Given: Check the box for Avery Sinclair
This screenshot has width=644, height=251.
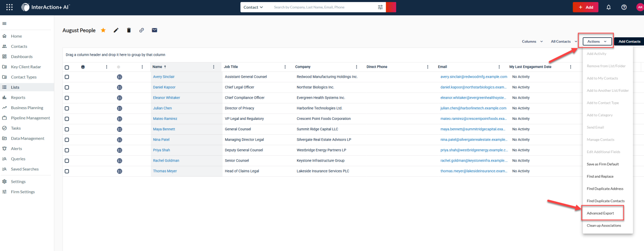Looking at the screenshot, I should point(67,77).
